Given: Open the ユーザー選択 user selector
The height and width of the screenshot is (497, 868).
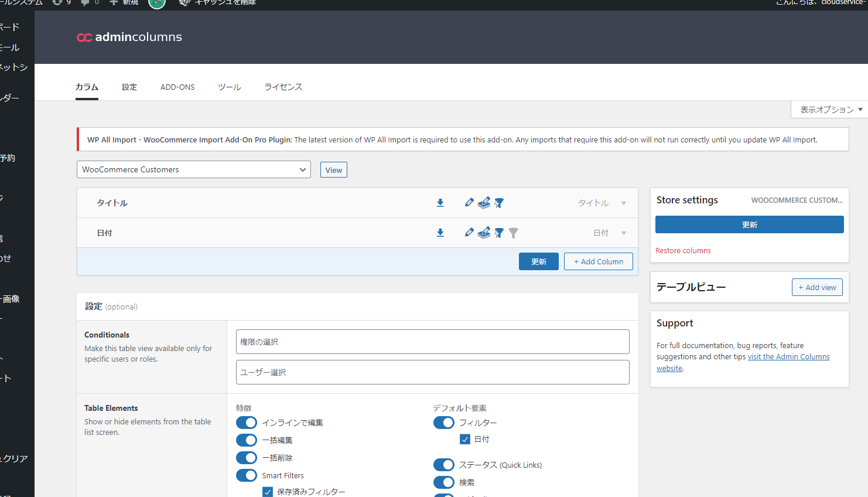Looking at the screenshot, I should (433, 372).
